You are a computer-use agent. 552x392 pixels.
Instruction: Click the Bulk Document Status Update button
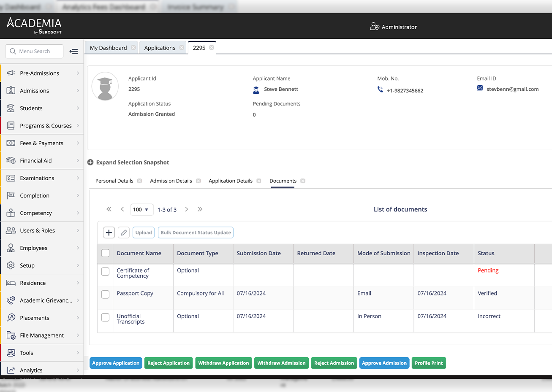[x=196, y=232]
